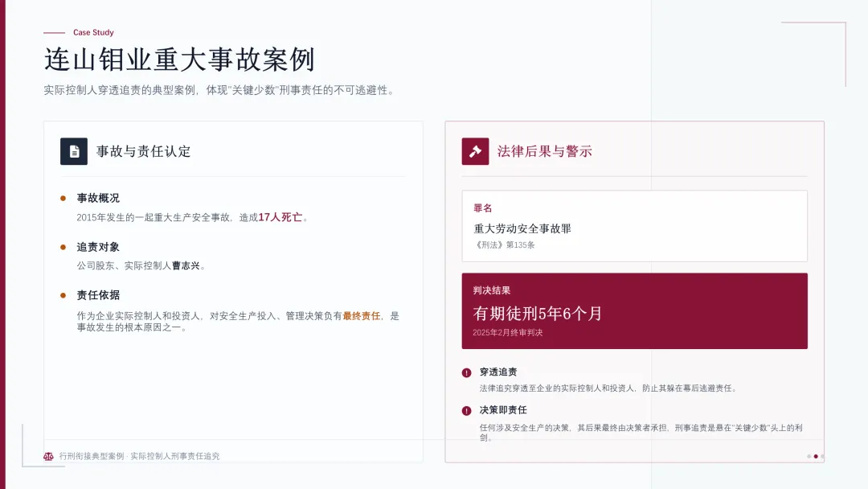The height and width of the screenshot is (489, 868).
Task: Click the text 2025年2月终审判决
Action: coord(508,333)
